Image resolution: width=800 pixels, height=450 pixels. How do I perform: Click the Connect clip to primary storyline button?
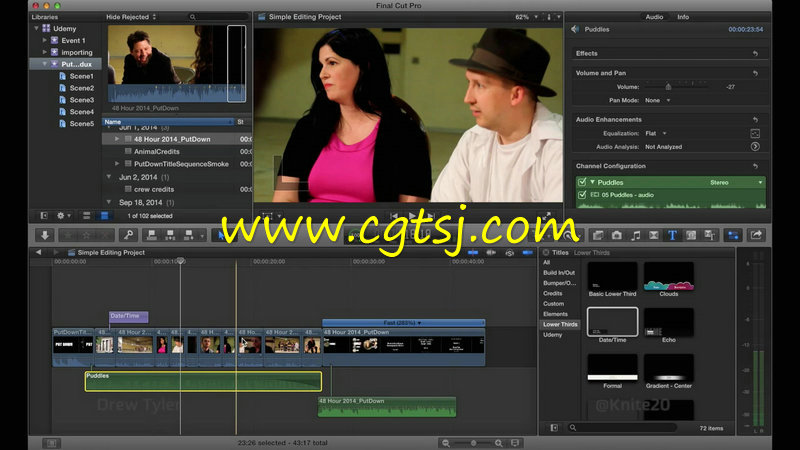click(152, 235)
